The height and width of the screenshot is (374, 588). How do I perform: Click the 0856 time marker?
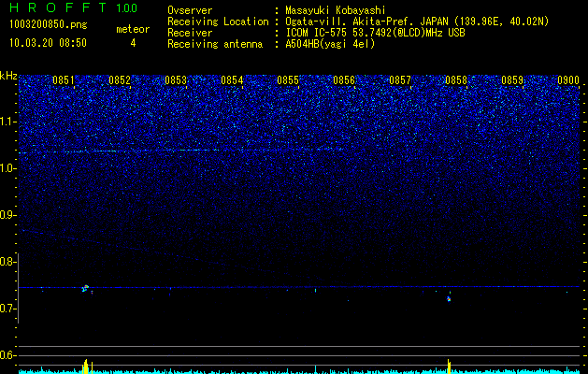pos(344,80)
